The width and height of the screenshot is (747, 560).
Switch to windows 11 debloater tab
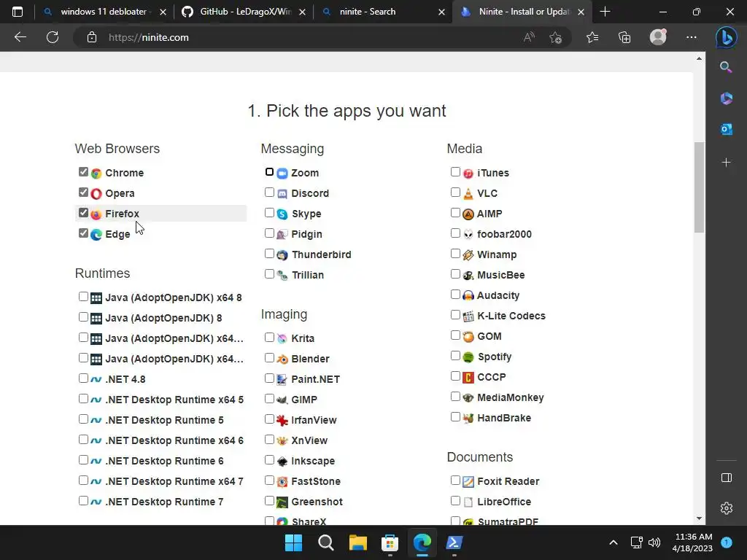(104, 12)
